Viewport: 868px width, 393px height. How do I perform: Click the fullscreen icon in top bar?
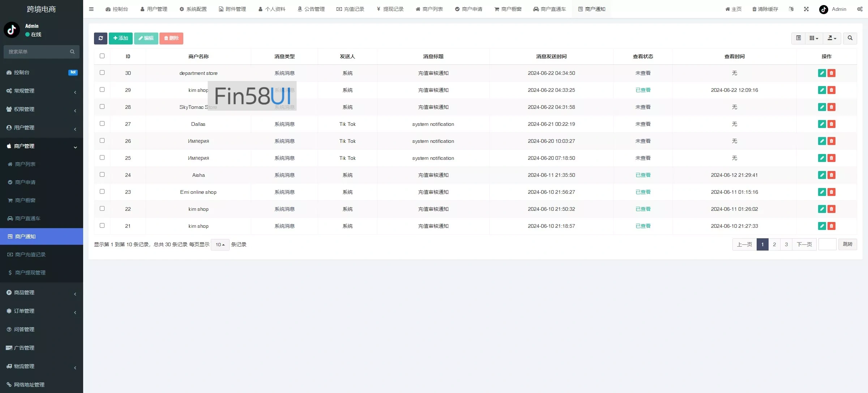[806, 9]
